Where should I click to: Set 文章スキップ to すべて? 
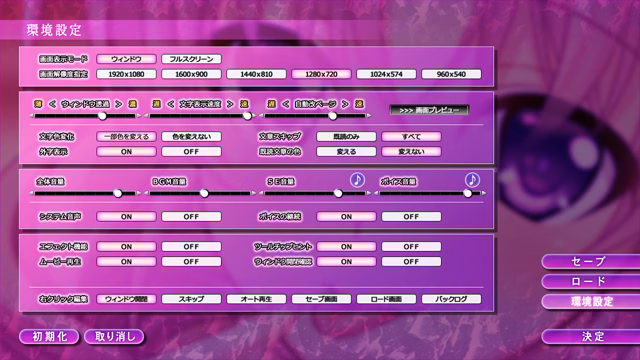tap(411, 137)
